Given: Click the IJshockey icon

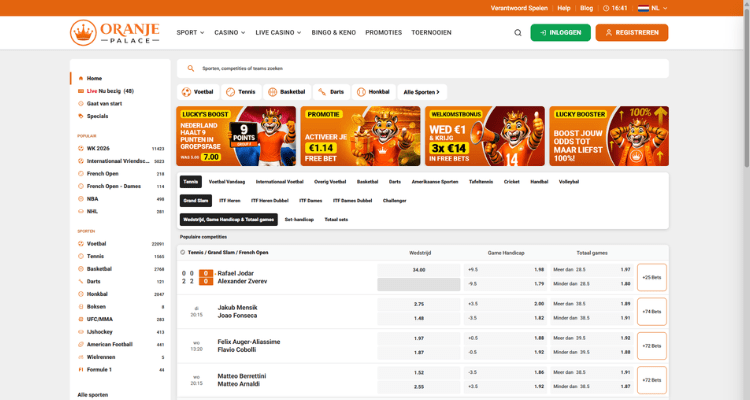Looking at the screenshot, I should pyautogui.click(x=81, y=332).
